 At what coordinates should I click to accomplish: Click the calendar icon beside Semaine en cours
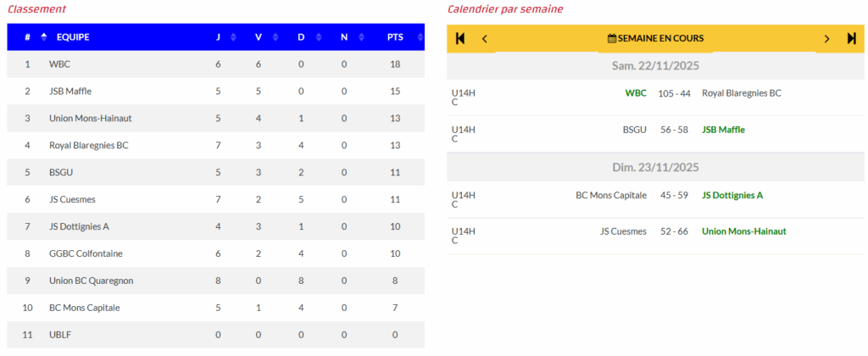point(612,38)
